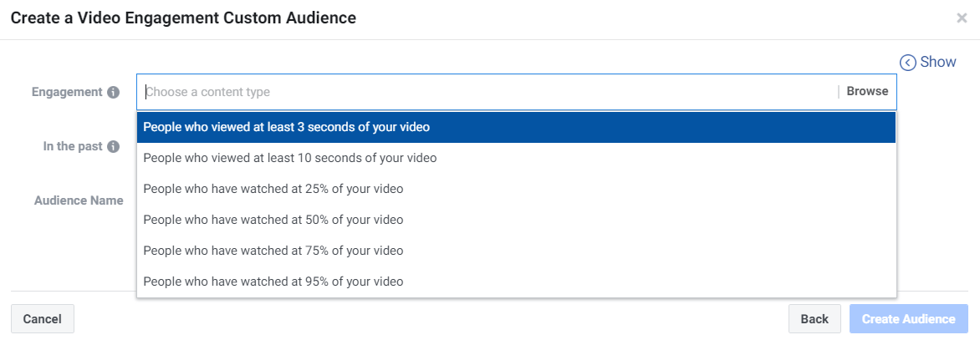Click the Cancel button
The height and width of the screenshot is (345, 980).
click(43, 319)
